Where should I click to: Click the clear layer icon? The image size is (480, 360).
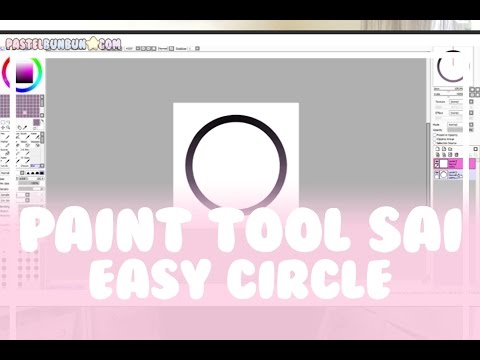pyautogui.click(x=450, y=155)
